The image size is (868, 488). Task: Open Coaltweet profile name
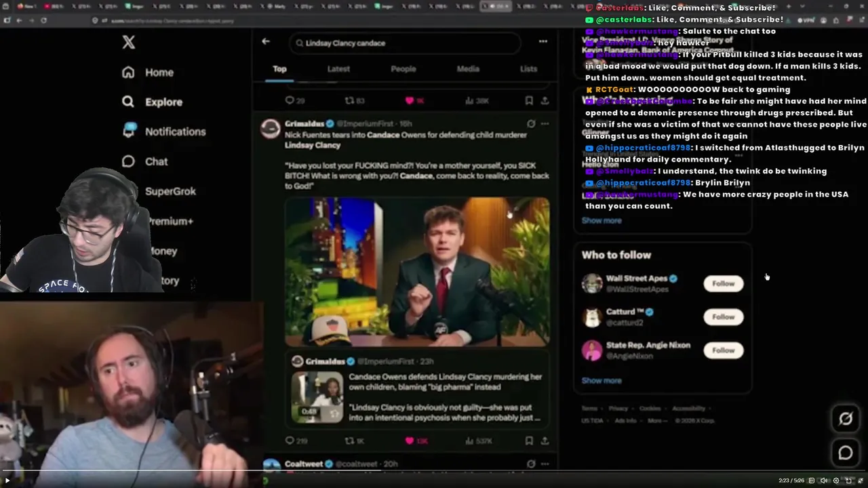click(304, 464)
